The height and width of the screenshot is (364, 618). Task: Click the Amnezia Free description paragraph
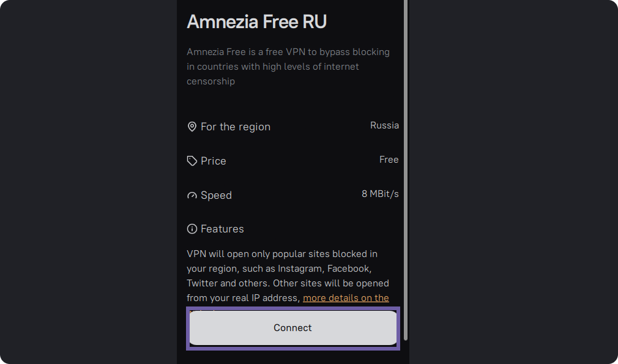288,67
